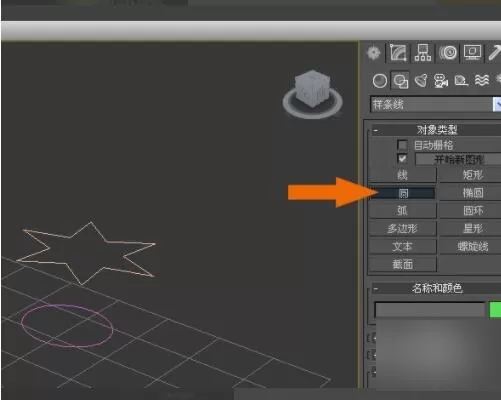Image resolution: width=501 pixels, height=400 pixels.
Task: Select the 多边形 polygon button
Action: pos(402,229)
